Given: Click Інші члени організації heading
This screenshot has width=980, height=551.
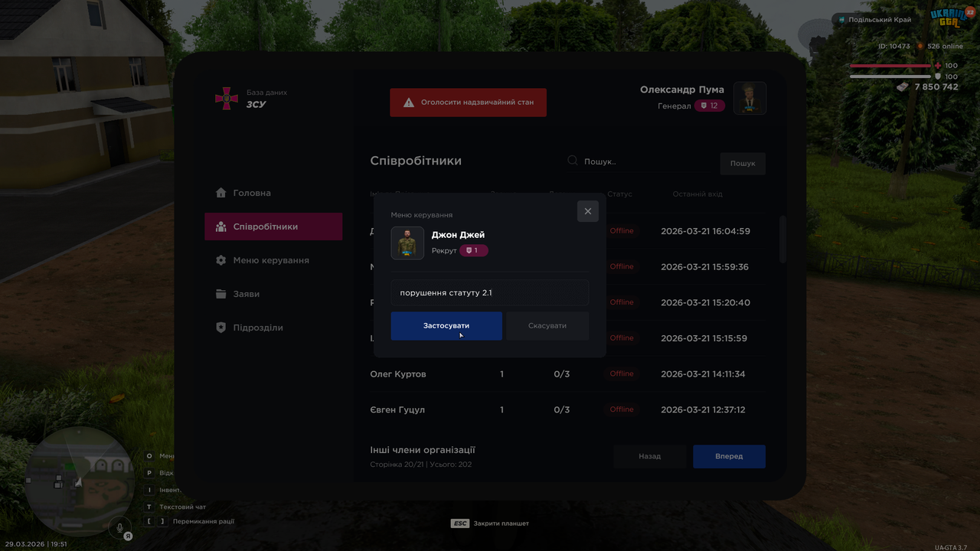Looking at the screenshot, I should 423,450.
